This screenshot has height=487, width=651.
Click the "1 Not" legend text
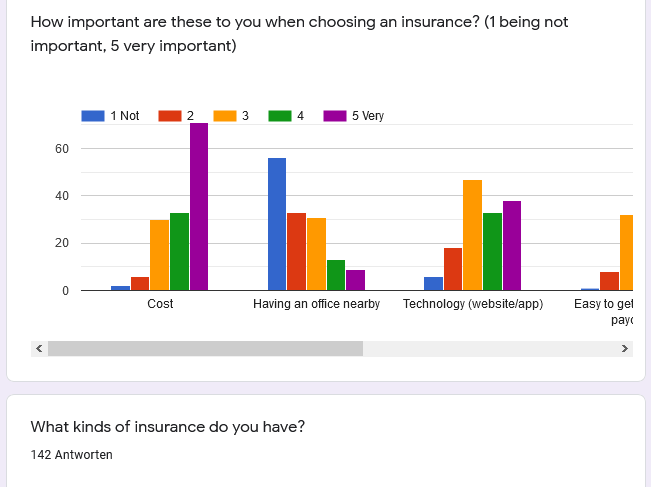pos(125,116)
